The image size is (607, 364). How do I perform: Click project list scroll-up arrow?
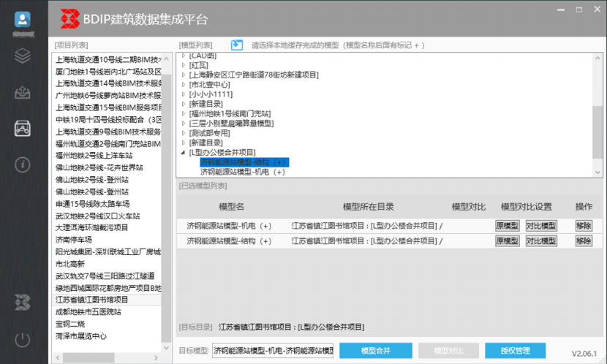[167, 58]
